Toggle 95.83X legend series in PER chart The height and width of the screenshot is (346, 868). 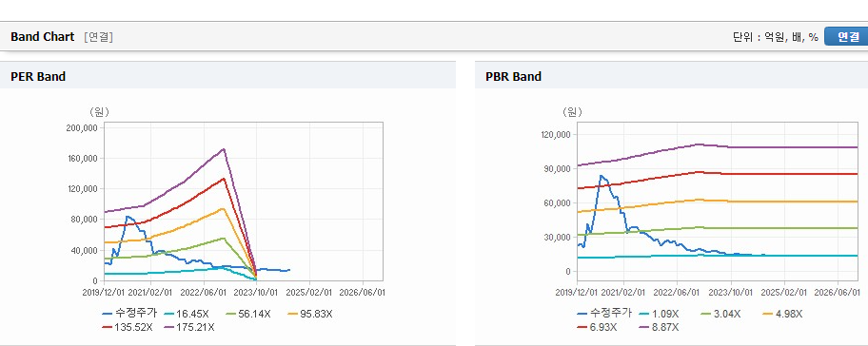point(309,314)
